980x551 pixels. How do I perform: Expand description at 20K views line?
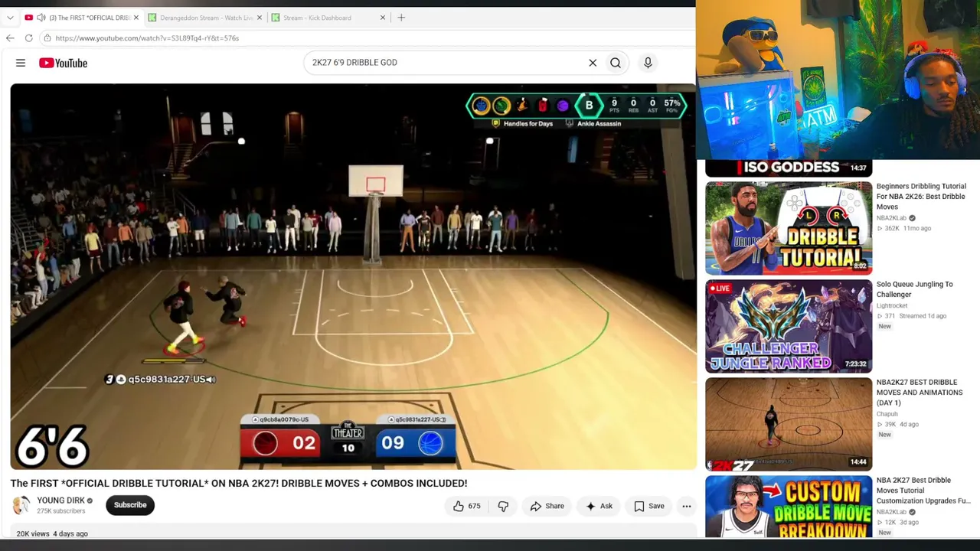[52, 533]
